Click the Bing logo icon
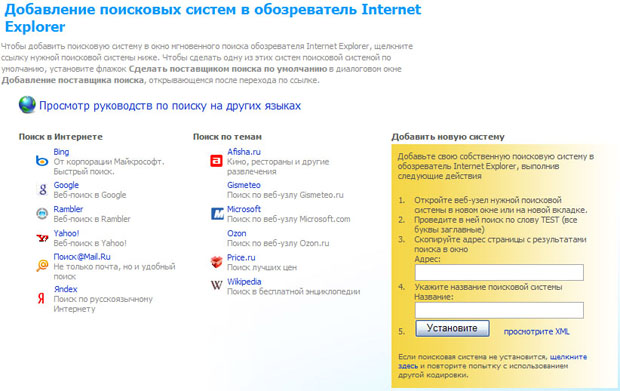 pos(42,161)
